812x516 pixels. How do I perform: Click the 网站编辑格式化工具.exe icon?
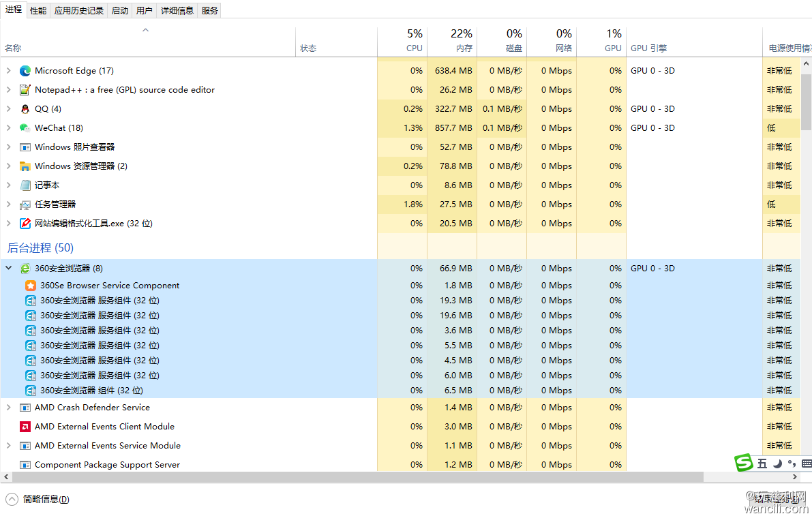pos(25,224)
